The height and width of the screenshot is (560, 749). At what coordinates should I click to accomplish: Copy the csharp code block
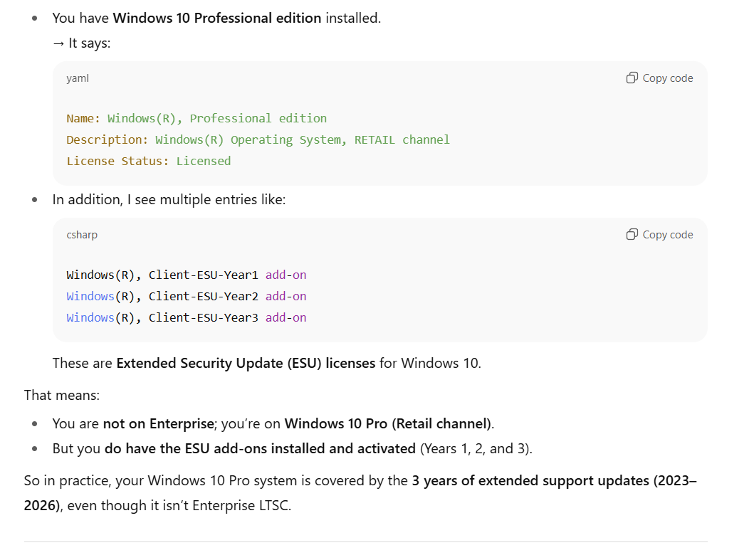659,234
